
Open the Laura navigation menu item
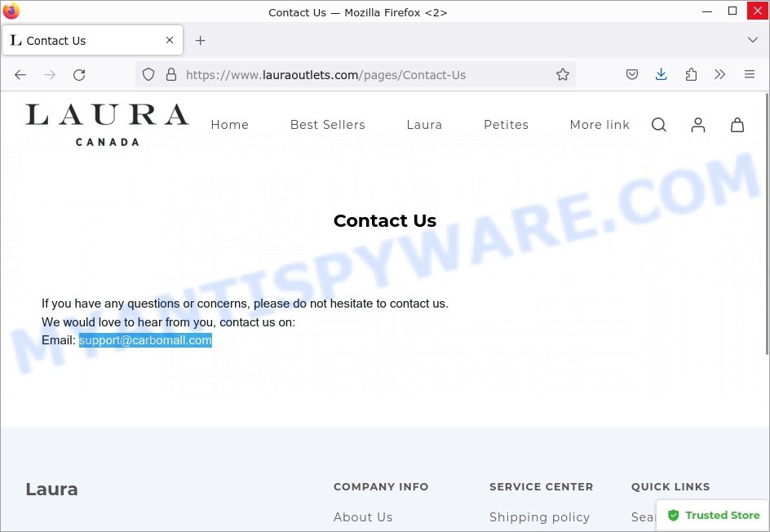(x=424, y=125)
